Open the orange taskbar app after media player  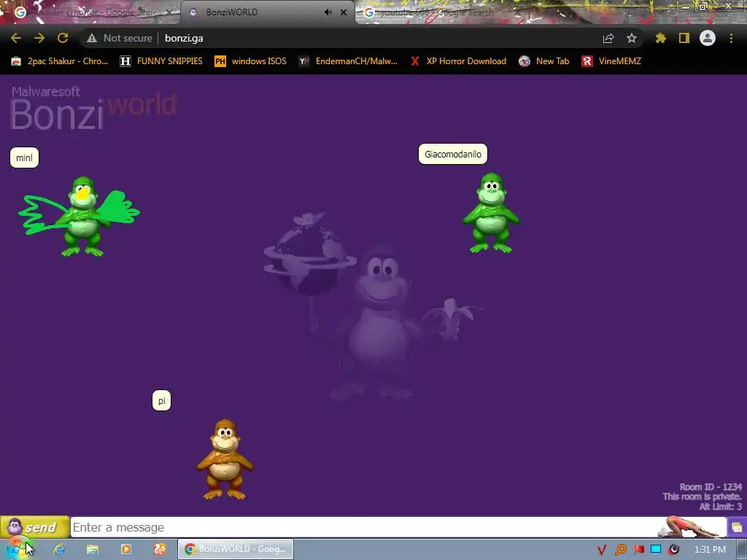[160, 549]
